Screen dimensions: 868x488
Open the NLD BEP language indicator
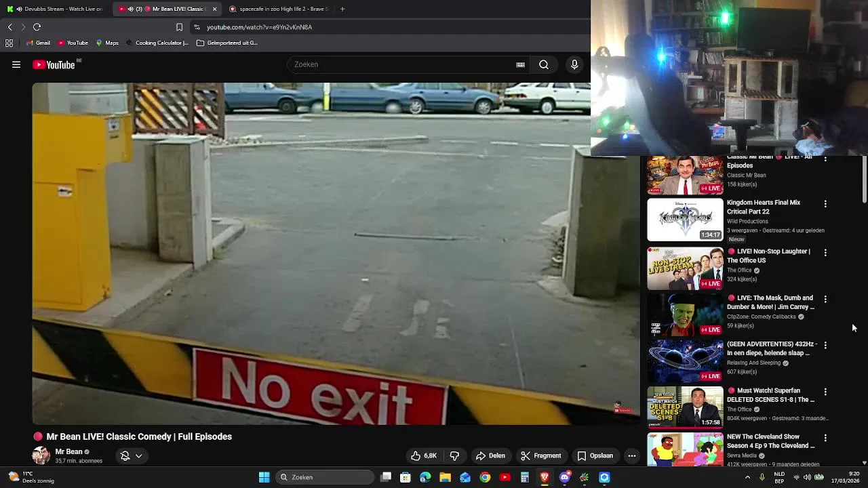(779, 477)
